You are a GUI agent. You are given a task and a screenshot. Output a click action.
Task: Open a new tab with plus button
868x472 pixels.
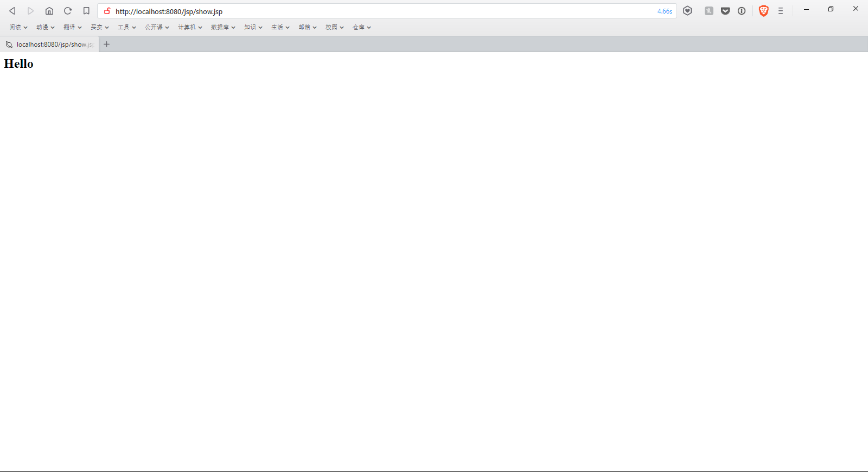coord(106,44)
